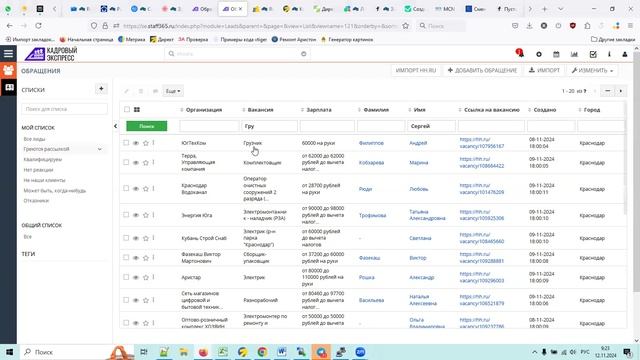Open the Ещё dropdown above table
This screenshot has width=640, height=360.
coord(173,91)
